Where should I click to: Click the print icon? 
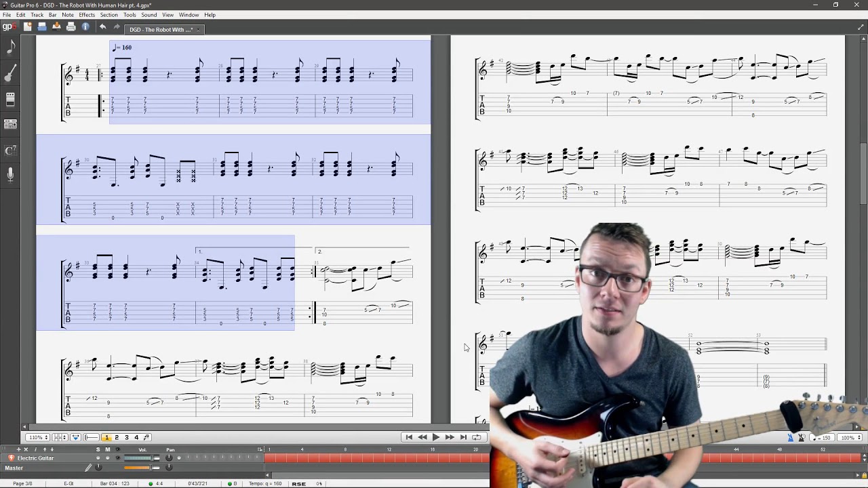71,27
